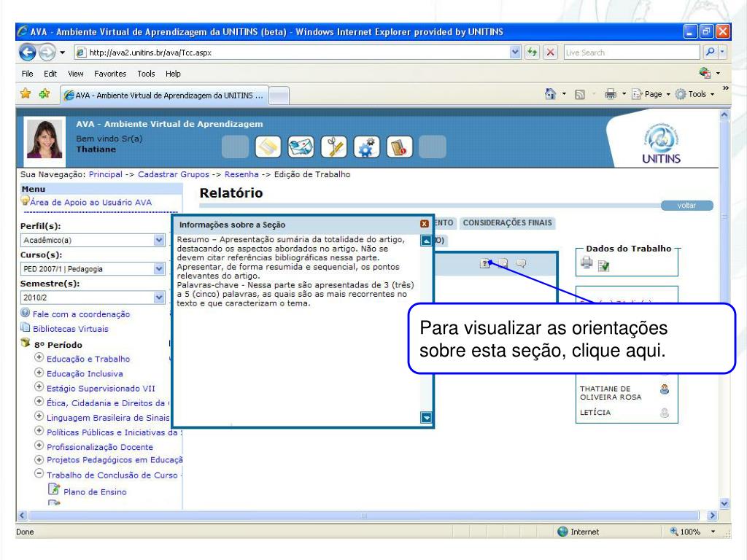Click the browser Forward button
The image size is (747, 560).
pyautogui.click(x=47, y=52)
